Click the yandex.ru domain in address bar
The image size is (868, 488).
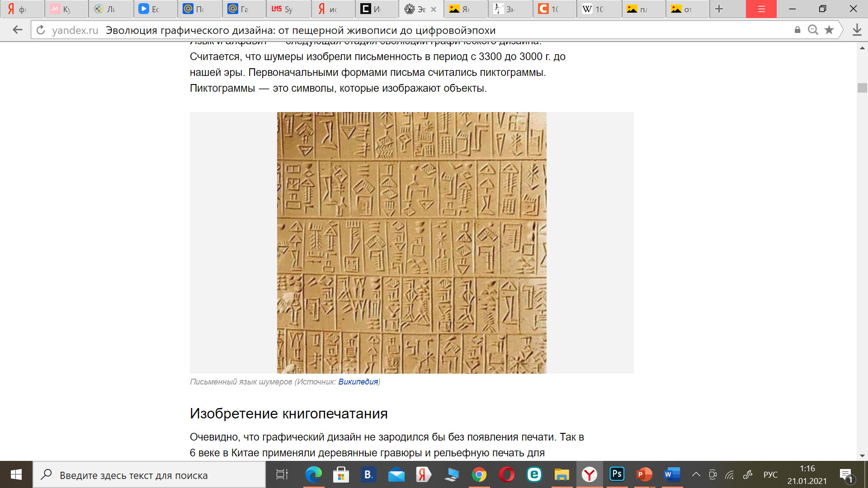coord(75,30)
